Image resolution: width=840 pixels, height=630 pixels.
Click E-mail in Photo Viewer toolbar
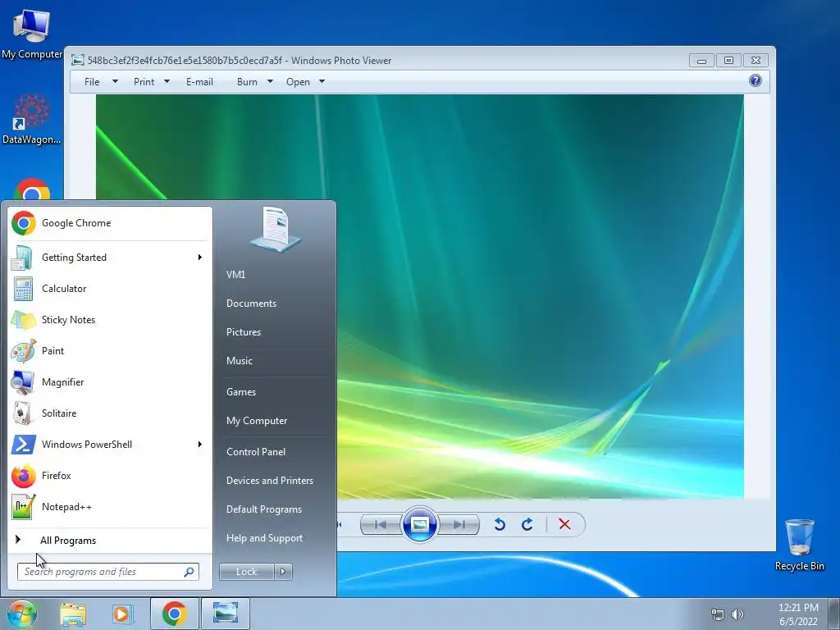pyautogui.click(x=199, y=82)
